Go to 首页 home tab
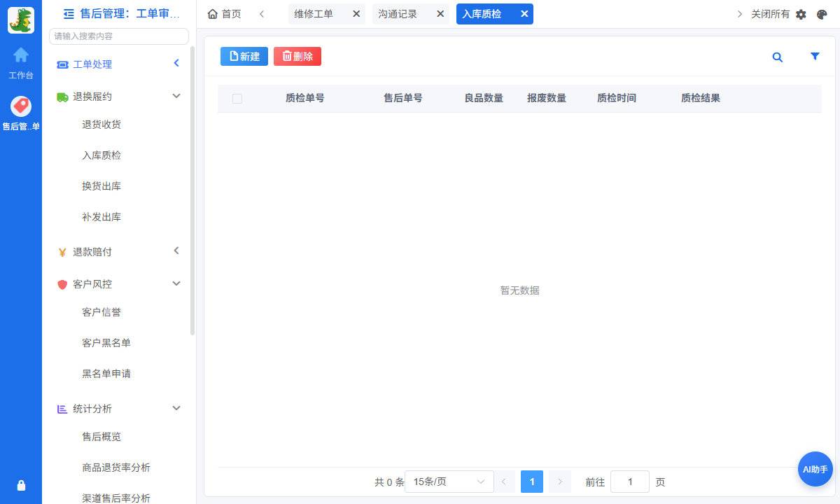Image resolution: width=840 pixels, height=504 pixels. (x=224, y=14)
